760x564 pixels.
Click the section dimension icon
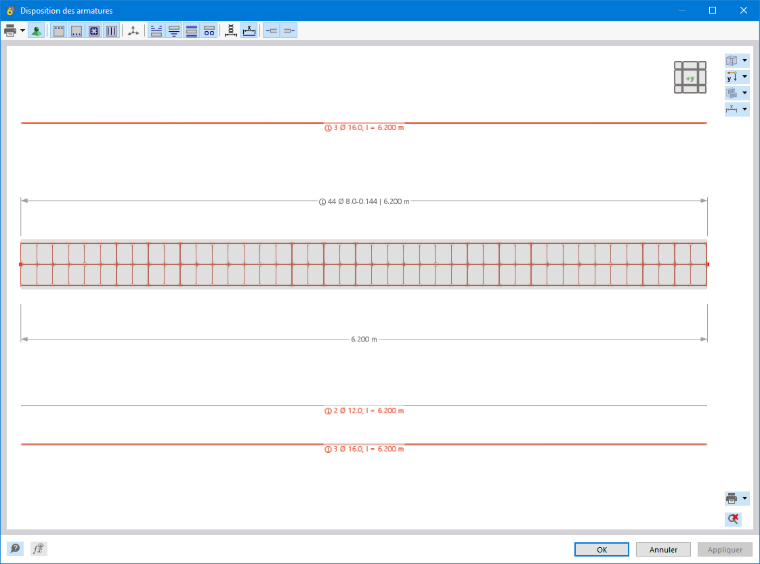click(x=231, y=31)
